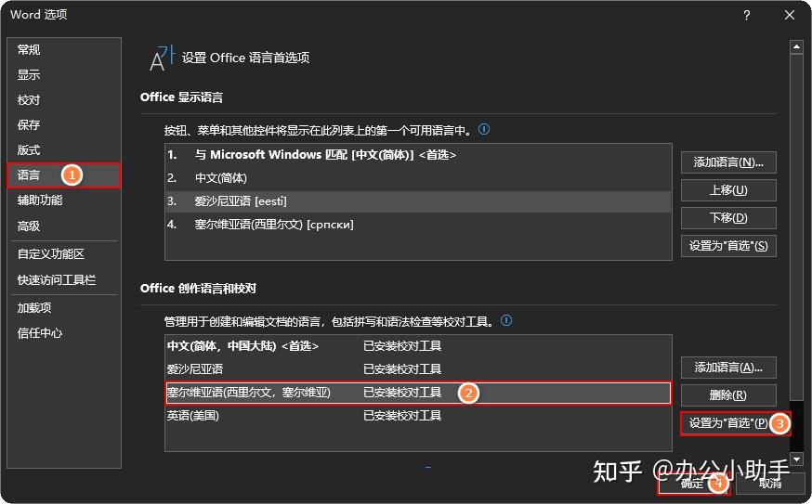Open the 校对 settings page
Viewport: 812px width, 504px height.
[64, 100]
